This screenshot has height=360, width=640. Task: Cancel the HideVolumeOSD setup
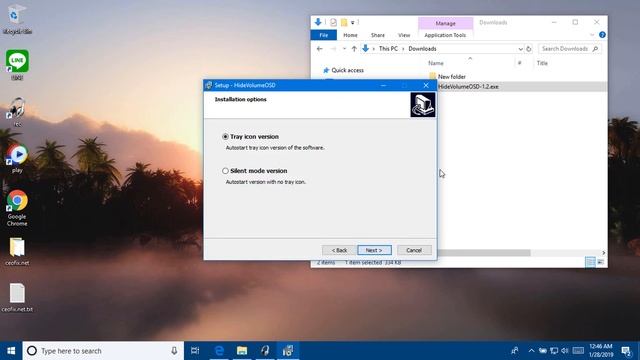414,250
